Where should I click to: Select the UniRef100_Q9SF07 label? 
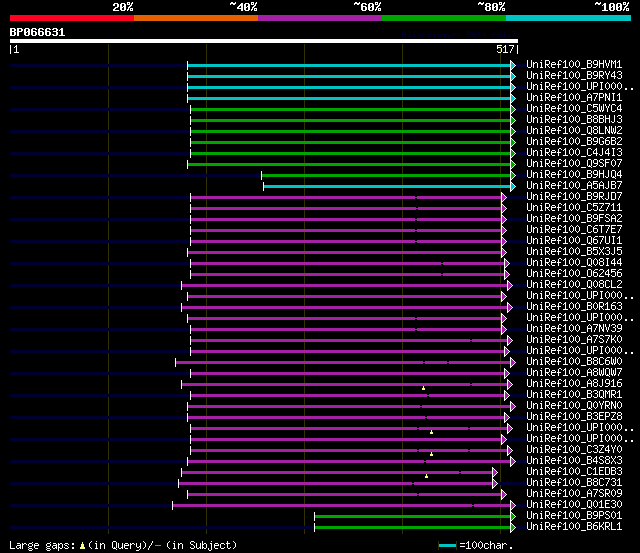coord(574,164)
